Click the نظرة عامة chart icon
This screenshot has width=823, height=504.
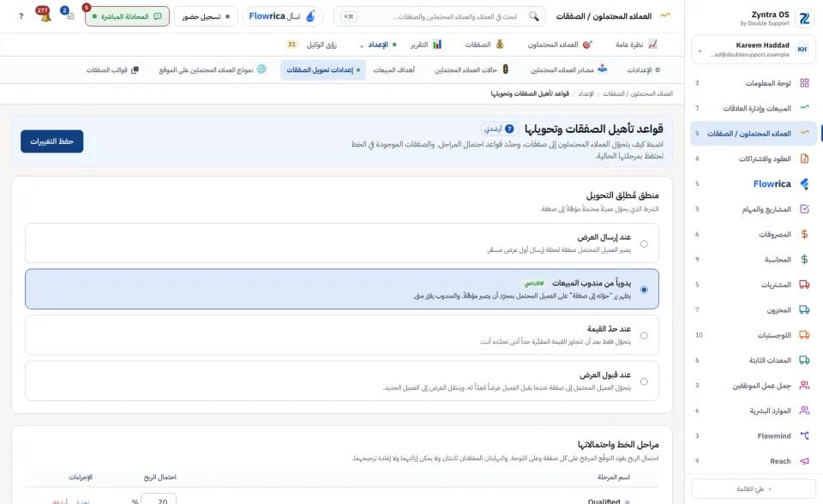[x=652, y=44]
